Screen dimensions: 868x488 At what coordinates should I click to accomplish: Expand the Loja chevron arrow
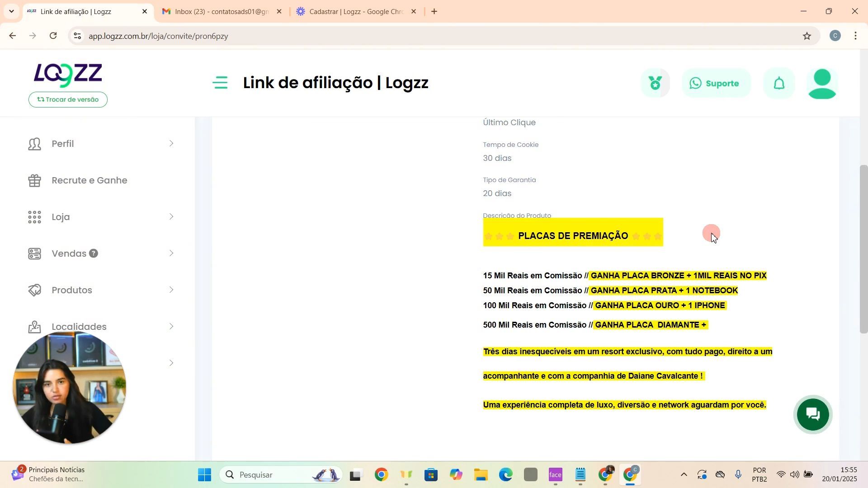[x=171, y=217]
